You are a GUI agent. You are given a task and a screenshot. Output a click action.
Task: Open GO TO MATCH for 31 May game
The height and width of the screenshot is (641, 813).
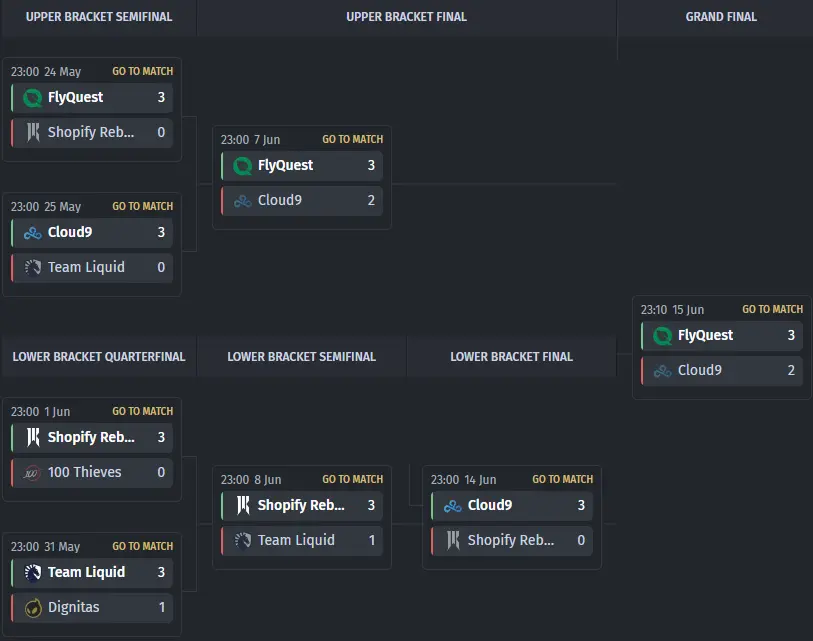[143, 547]
